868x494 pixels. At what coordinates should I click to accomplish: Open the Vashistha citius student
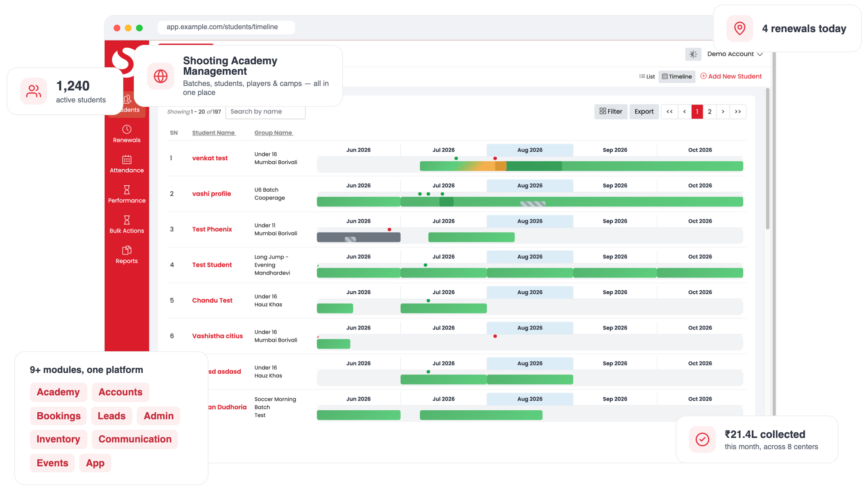(x=217, y=336)
